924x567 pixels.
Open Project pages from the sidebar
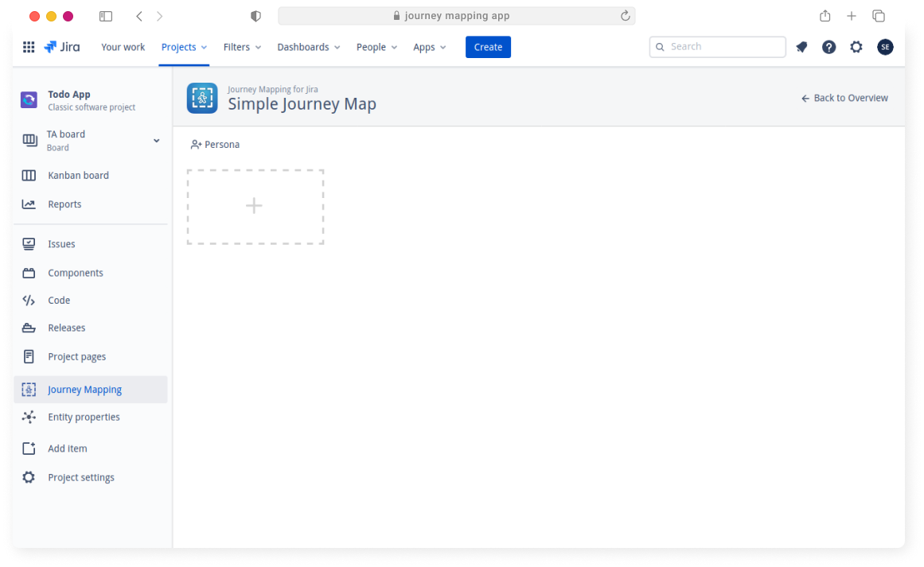pyautogui.click(x=77, y=357)
